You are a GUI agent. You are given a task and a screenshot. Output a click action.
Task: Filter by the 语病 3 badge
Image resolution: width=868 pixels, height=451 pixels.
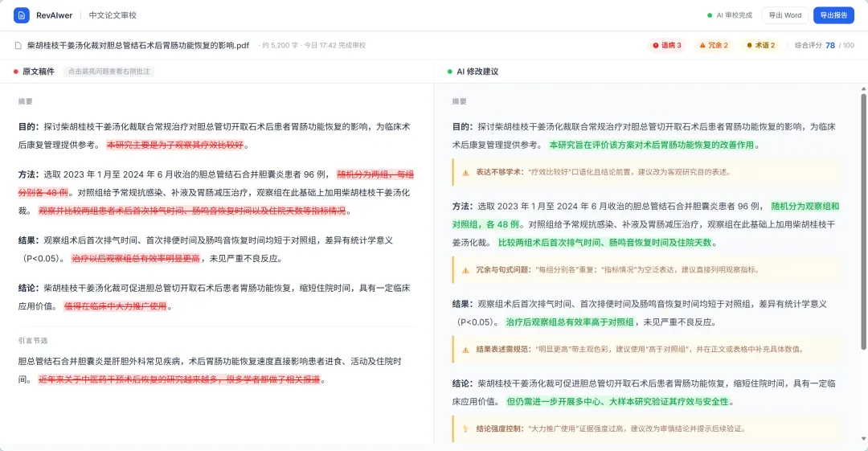[x=666, y=46]
